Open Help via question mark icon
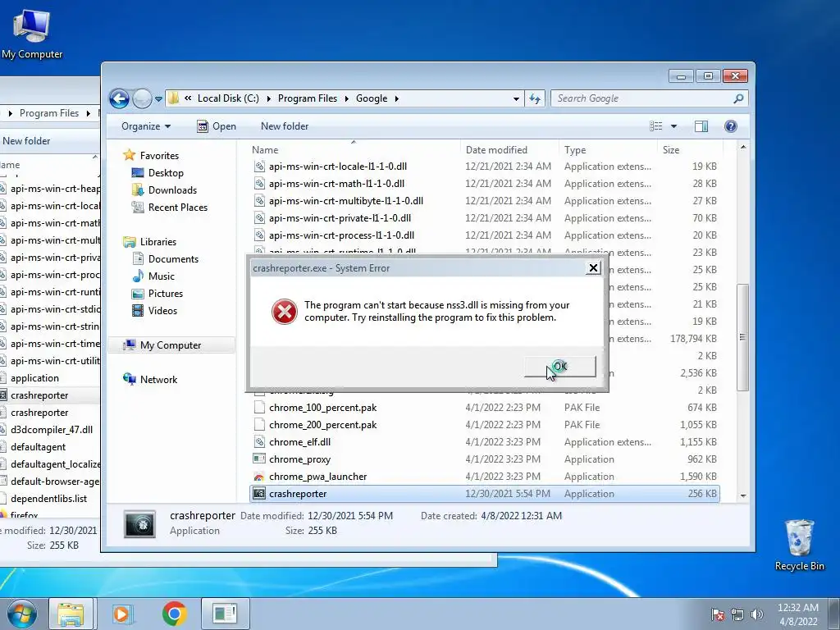This screenshot has height=630, width=840. coord(731,126)
